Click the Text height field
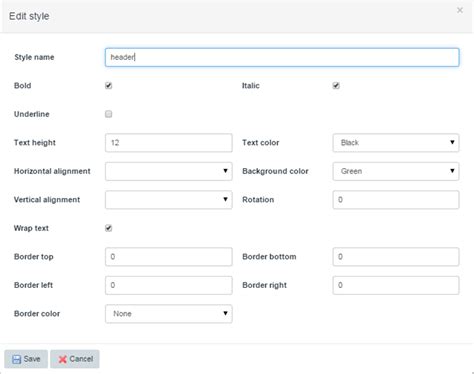 169,143
